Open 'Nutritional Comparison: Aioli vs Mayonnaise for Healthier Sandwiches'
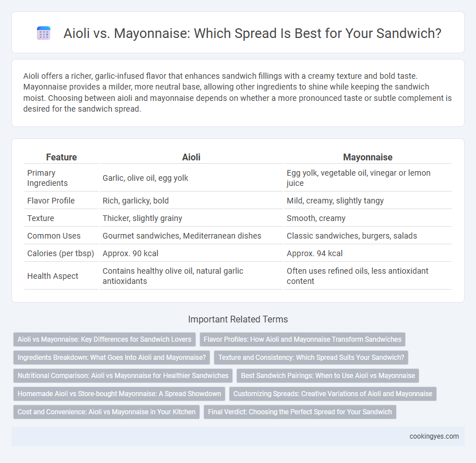The height and width of the screenshot is (463, 476). tap(123, 376)
